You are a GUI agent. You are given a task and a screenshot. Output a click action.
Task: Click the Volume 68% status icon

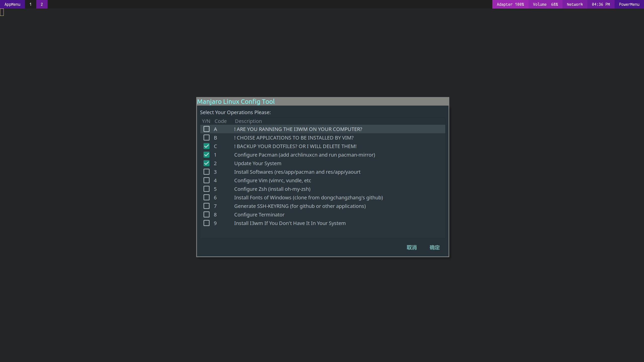point(545,4)
